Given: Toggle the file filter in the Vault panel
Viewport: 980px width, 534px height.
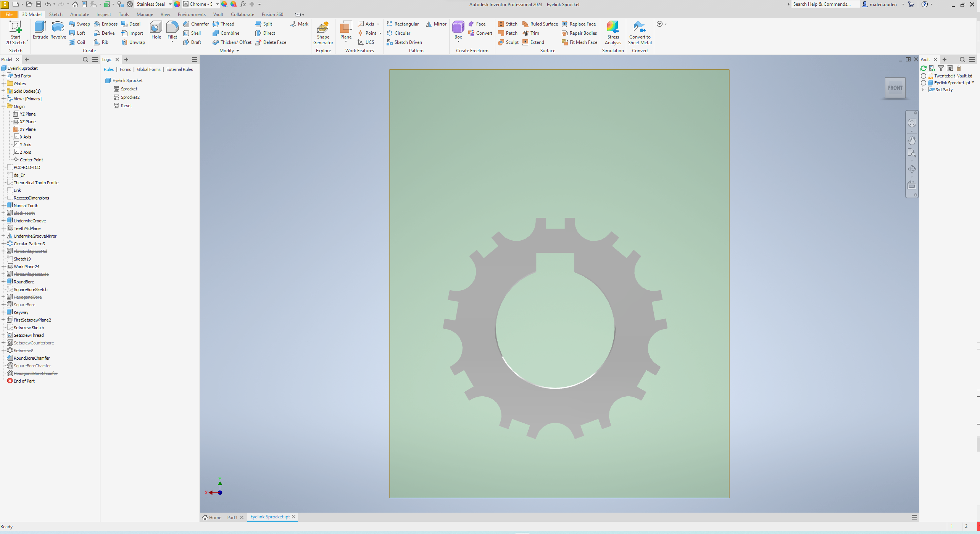Looking at the screenshot, I should pos(941,68).
